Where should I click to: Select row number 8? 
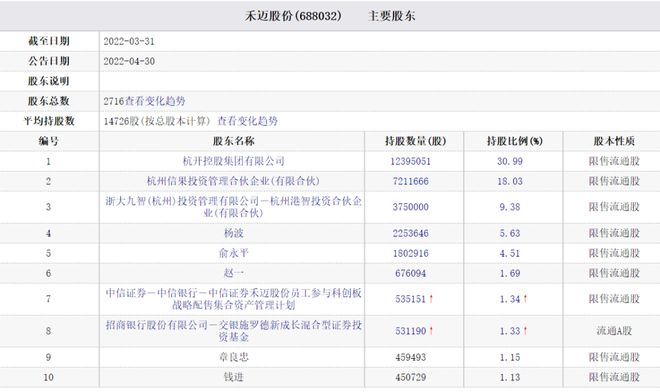[x=48, y=331]
